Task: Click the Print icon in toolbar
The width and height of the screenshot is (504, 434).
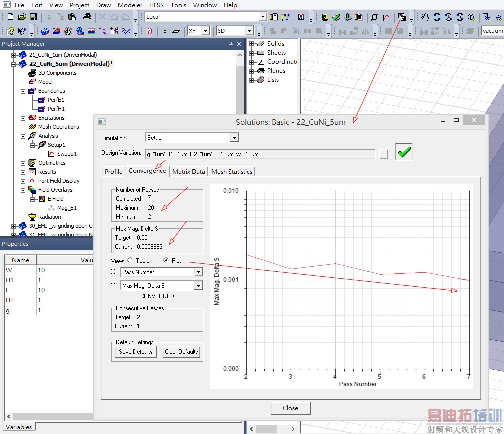Action: pyautogui.click(x=87, y=17)
